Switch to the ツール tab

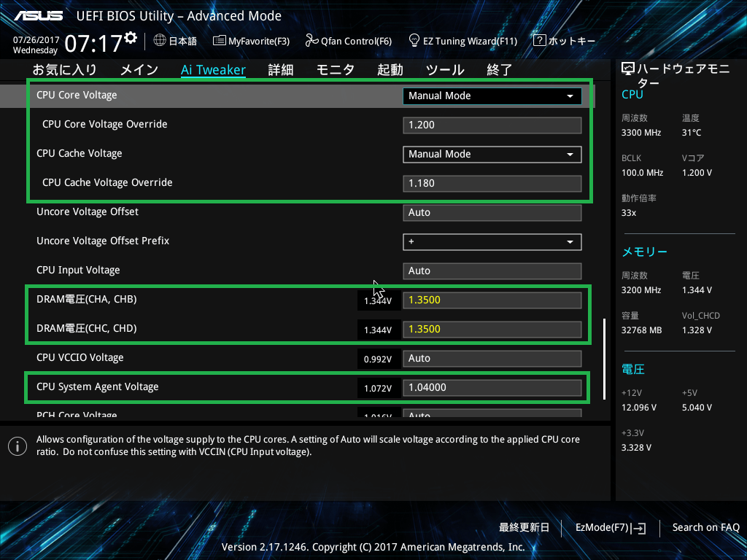point(445,70)
